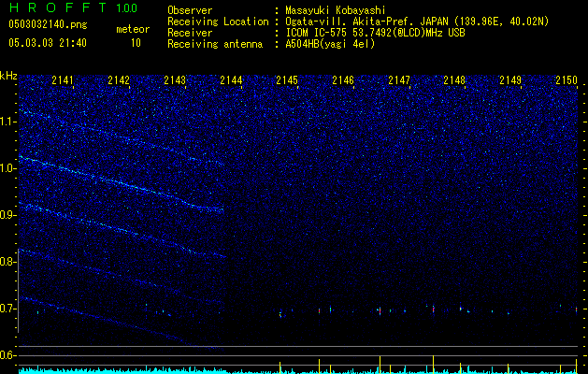Click the 'Receiving Location' label

pos(218,22)
